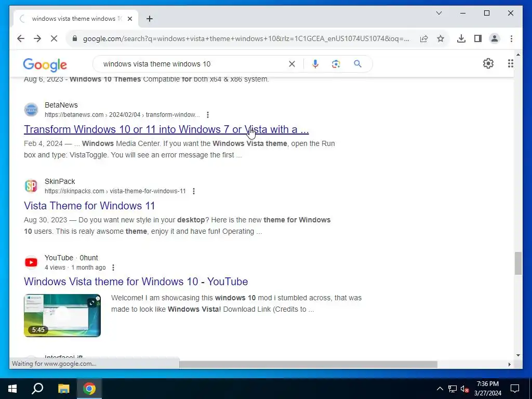532x399 pixels.
Task: Click inside the Google search field
Action: pos(193,64)
